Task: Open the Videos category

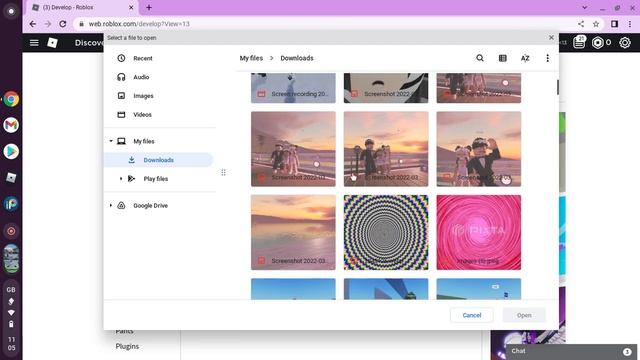Action: 142,115
